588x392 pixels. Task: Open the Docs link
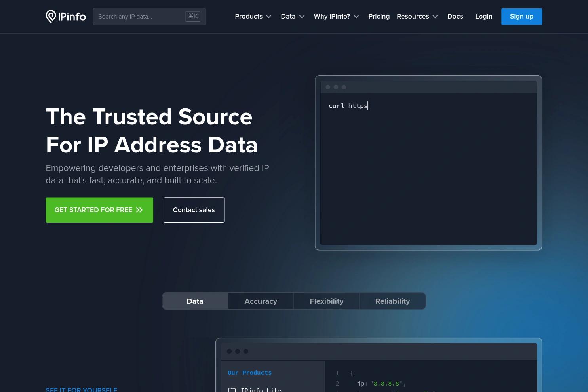point(455,16)
